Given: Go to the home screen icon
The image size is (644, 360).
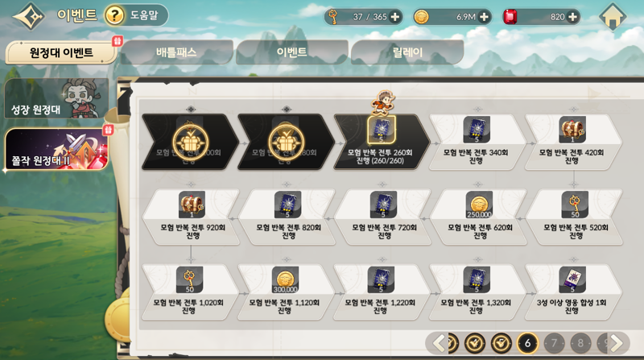Looking at the screenshot, I should point(613,17).
